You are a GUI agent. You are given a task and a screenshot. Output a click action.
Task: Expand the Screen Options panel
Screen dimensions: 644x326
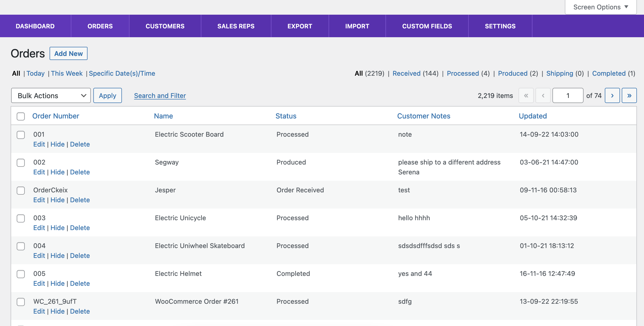(600, 7)
